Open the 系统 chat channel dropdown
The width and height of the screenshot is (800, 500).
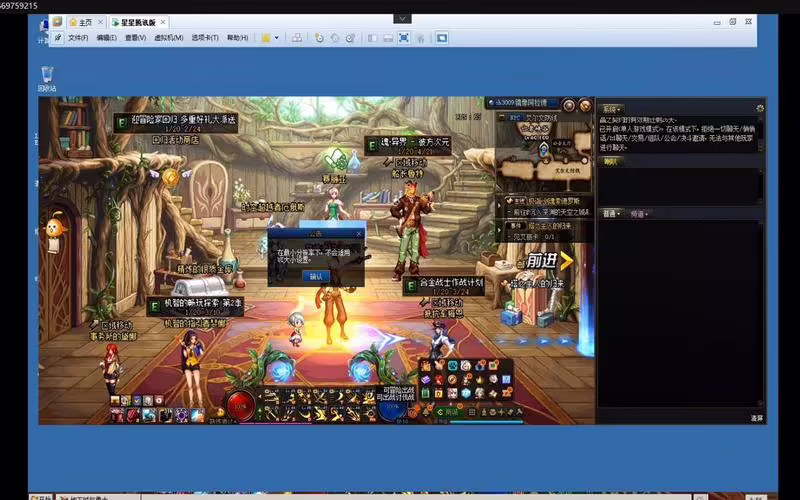611,109
